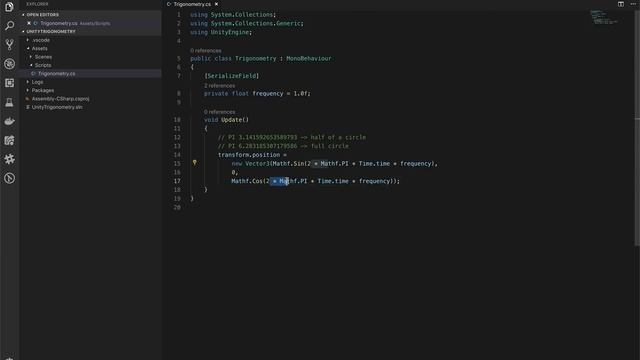This screenshot has height=360, width=640.
Task: Open the Search view in the activity bar
Action: click(9, 25)
